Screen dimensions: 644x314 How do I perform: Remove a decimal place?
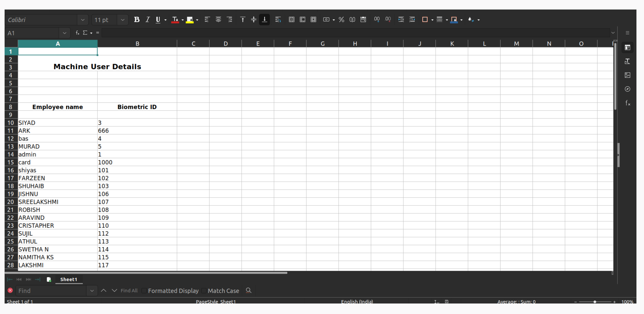(388, 20)
